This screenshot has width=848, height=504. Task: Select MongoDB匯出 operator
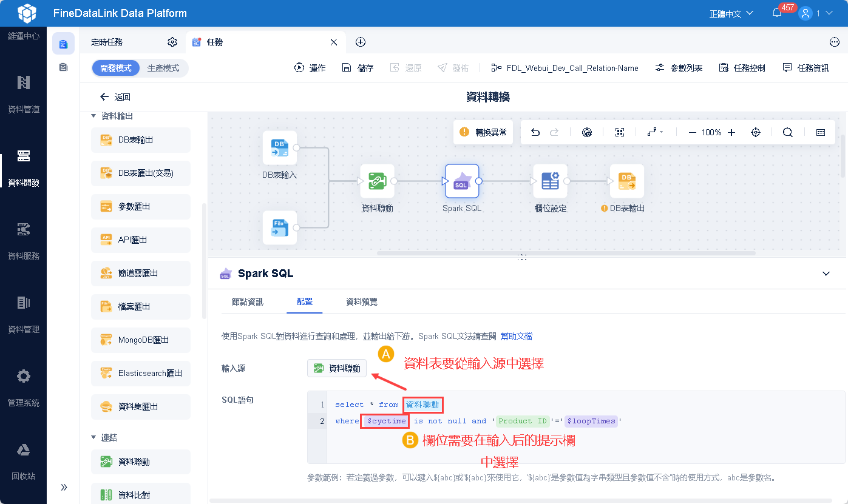point(140,340)
